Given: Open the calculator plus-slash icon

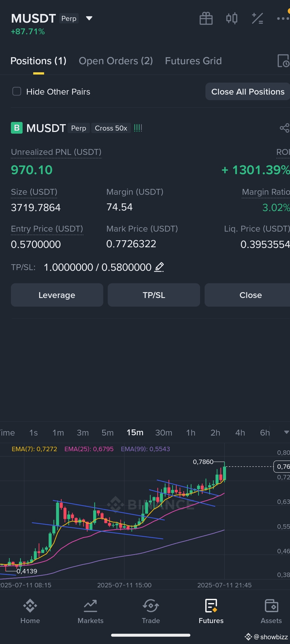Looking at the screenshot, I should point(257,18).
